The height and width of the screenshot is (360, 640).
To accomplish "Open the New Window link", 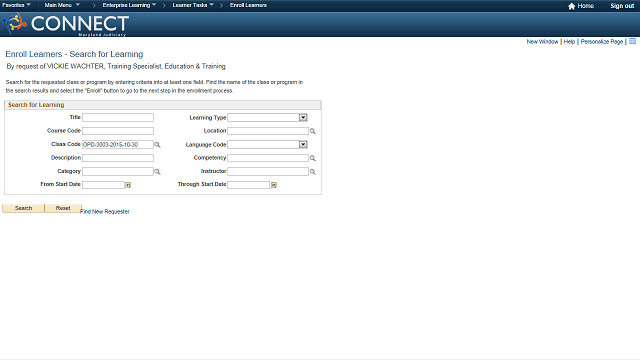I will (542, 42).
